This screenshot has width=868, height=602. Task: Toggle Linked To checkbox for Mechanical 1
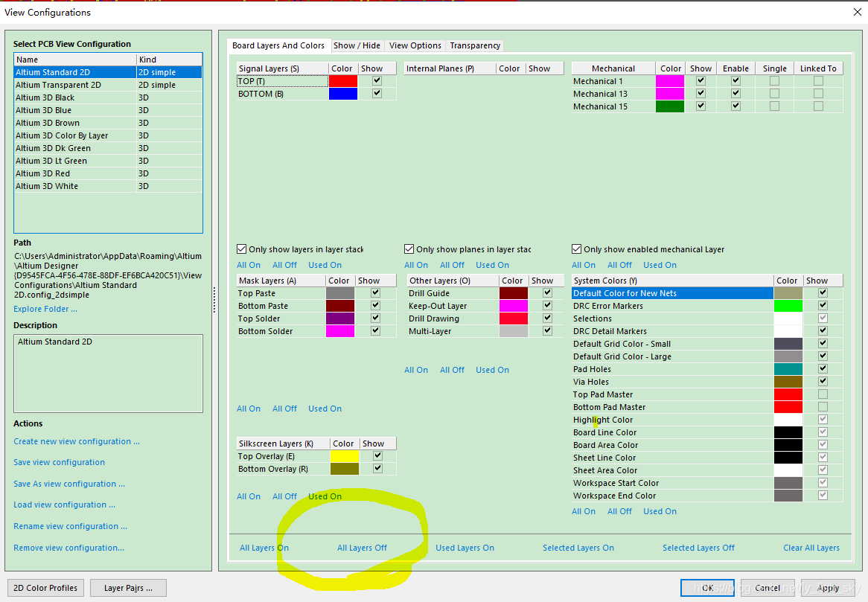[x=818, y=81]
